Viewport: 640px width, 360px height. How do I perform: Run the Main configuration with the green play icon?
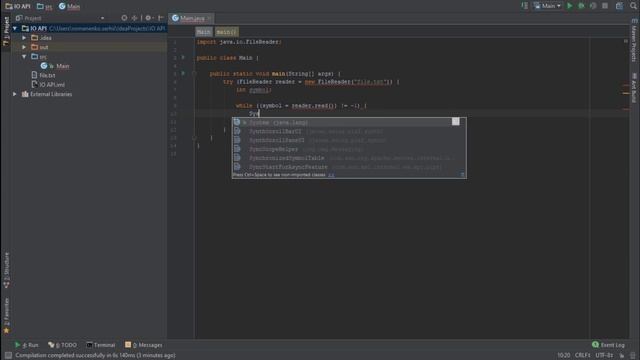(x=570, y=6)
